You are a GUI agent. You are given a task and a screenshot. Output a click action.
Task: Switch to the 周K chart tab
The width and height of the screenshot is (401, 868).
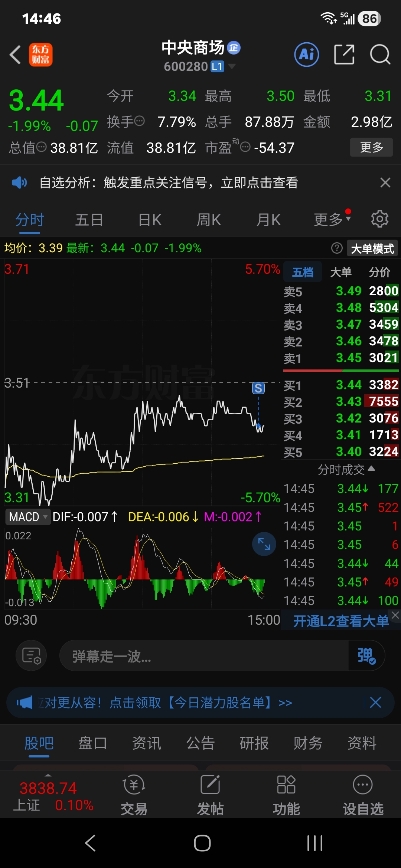point(209,220)
